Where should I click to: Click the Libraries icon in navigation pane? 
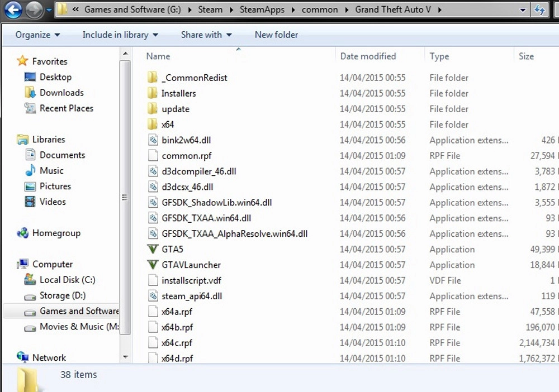(x=22, y=139)
